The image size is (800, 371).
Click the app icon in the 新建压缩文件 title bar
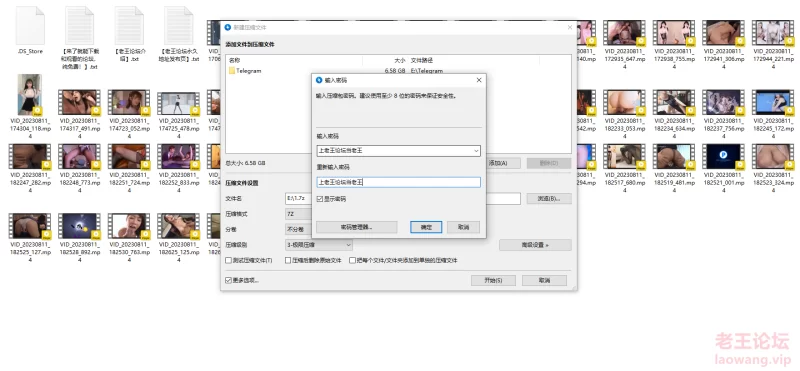pos(228,27)
